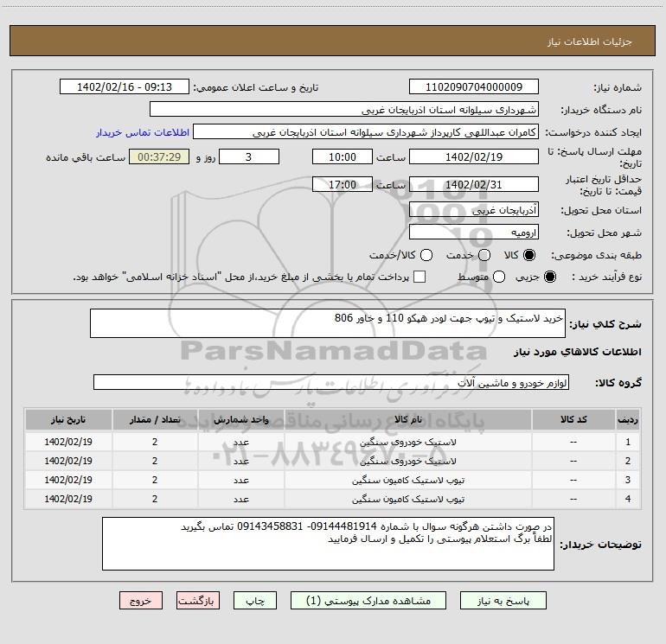666x644 pixels.
Task: Select the خدمت radio button
Action: 484,255
